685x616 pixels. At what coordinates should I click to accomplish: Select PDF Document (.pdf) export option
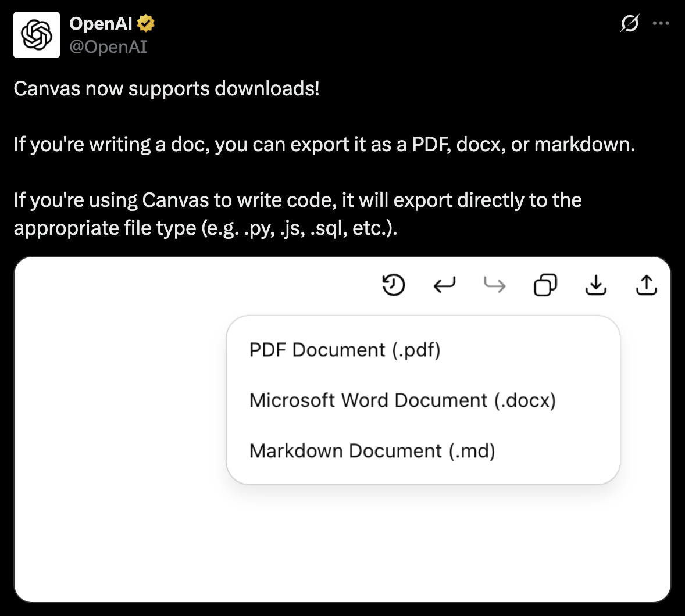(345, 350)
